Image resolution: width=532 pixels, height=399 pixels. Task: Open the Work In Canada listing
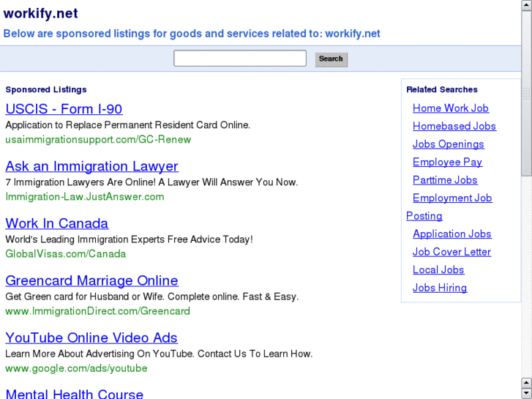(x=57, y=223)
